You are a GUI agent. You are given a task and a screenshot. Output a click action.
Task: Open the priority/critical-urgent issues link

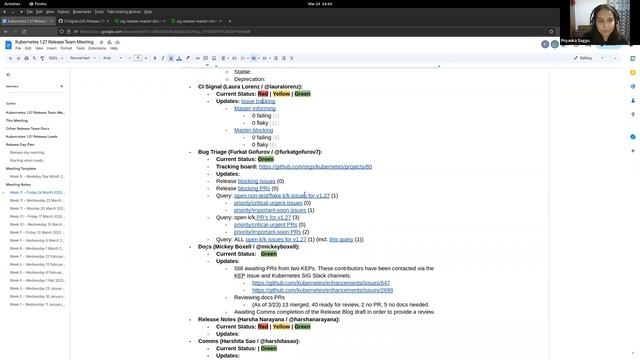click(x=268, y=203)
